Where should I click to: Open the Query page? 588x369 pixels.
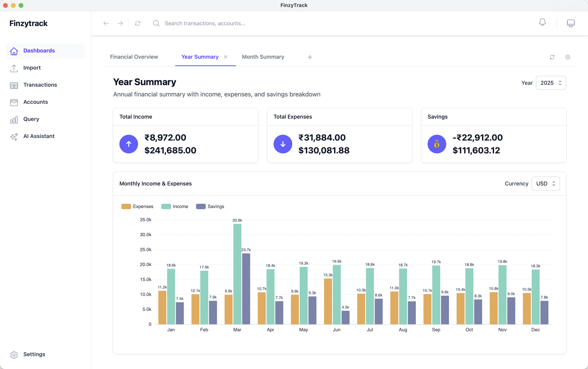point(45,119)
